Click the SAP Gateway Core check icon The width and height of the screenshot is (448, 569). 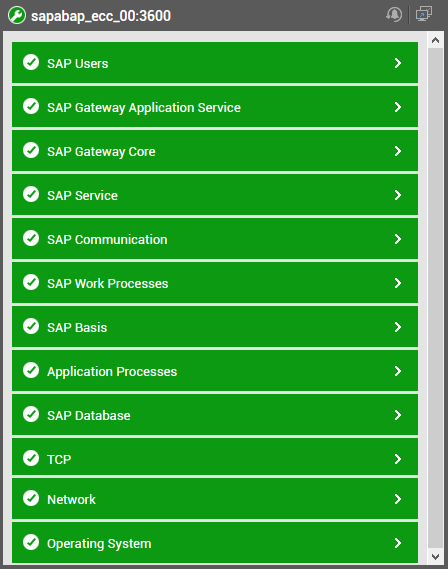[x=31, y=150]
